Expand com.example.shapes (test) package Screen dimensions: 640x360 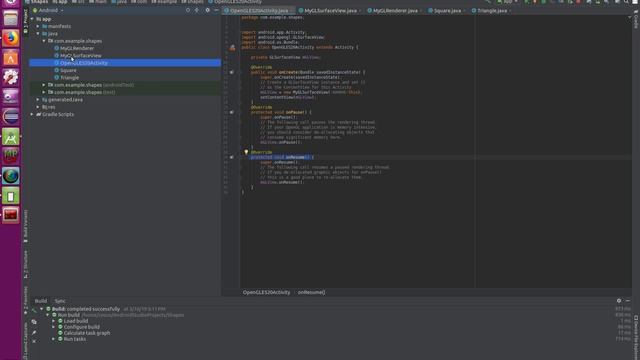click(x=44, y=92)
